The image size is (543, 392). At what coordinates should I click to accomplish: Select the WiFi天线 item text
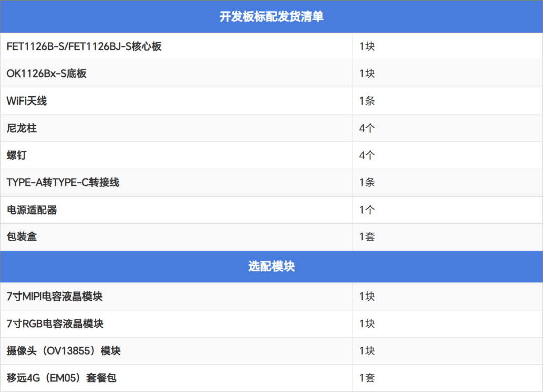point(27,101)
